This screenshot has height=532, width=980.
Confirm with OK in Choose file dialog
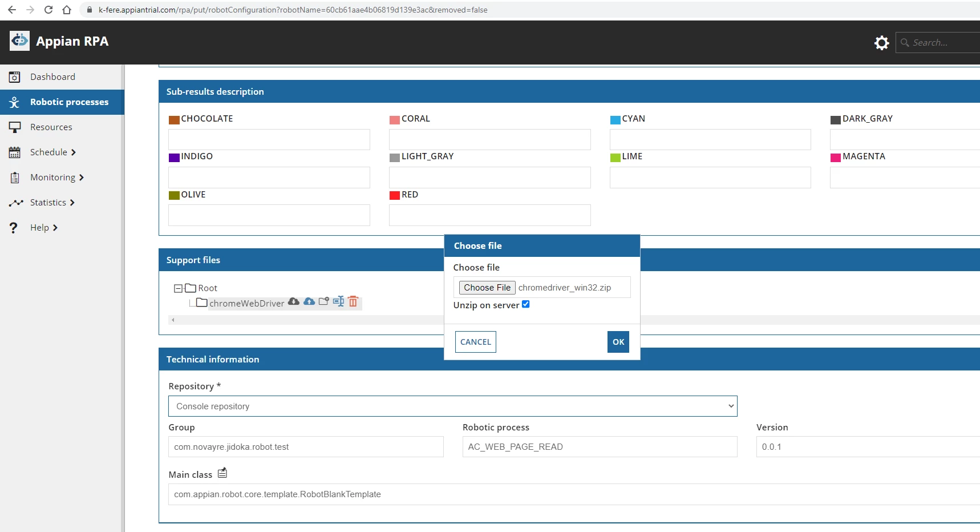[618, 342]
